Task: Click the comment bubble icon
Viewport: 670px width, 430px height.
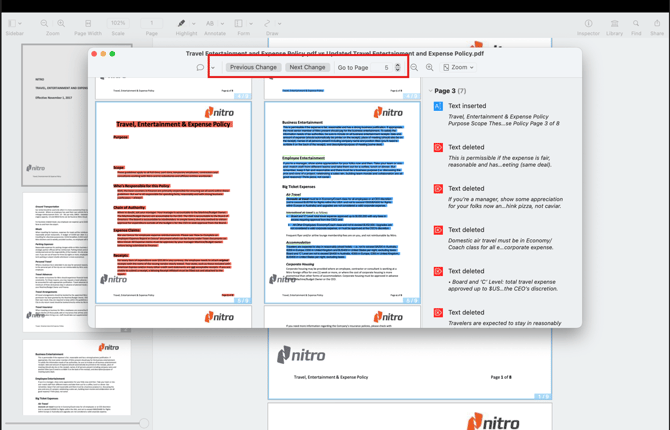Action: tap(201, 68)
